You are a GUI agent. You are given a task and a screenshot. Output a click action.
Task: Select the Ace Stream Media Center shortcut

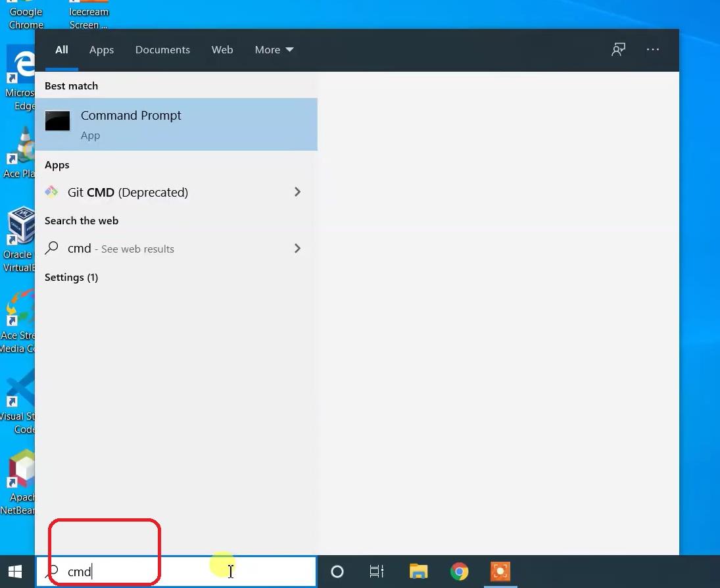click(x=18, y=321)
